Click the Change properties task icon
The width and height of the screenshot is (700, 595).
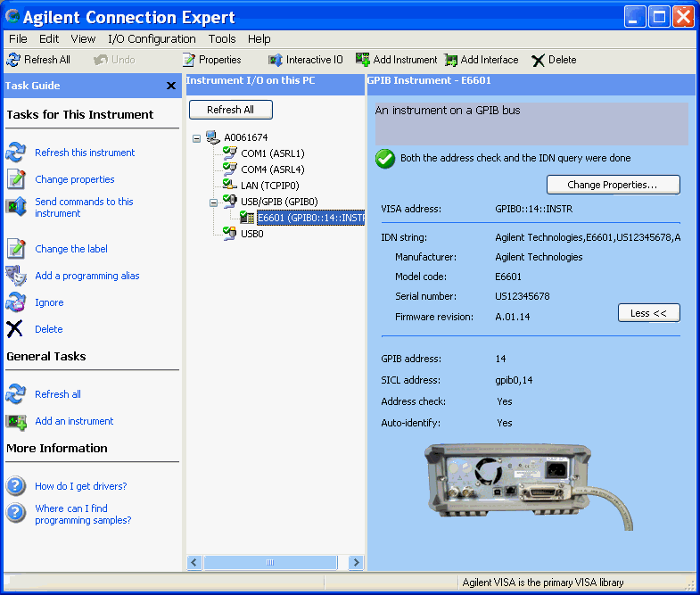pyautogui.click(x=16, y=179)
